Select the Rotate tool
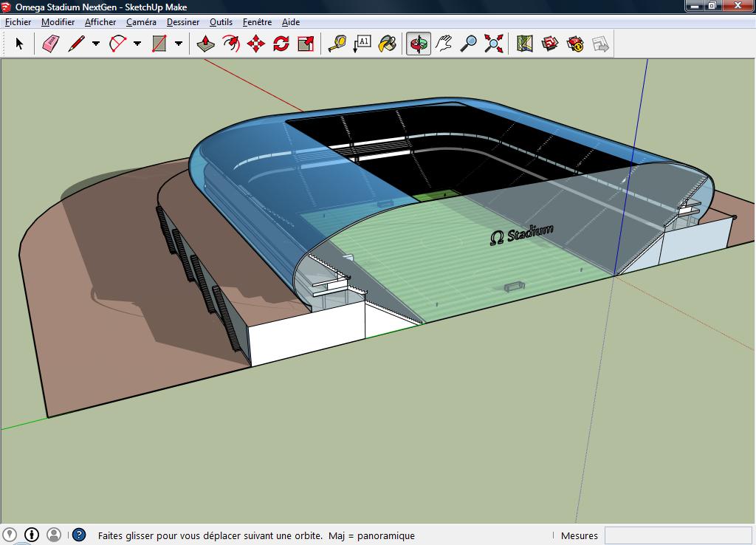 tap(281, 44)
